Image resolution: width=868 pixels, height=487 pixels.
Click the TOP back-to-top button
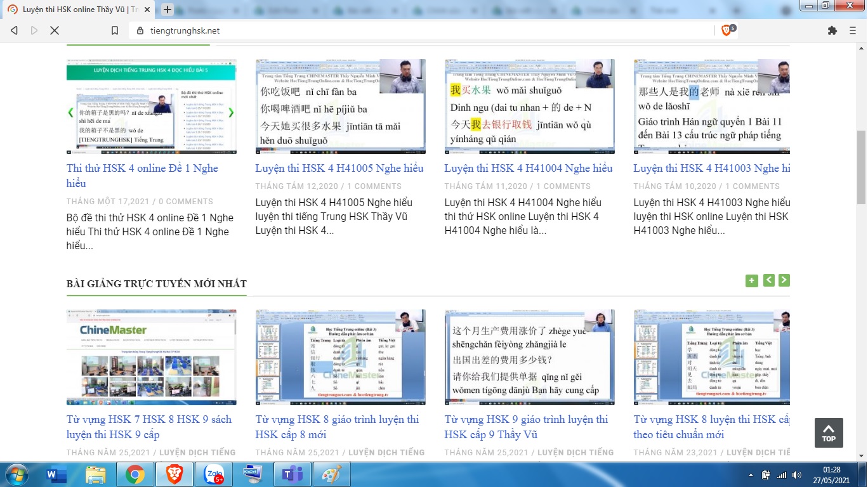[829, 432]
